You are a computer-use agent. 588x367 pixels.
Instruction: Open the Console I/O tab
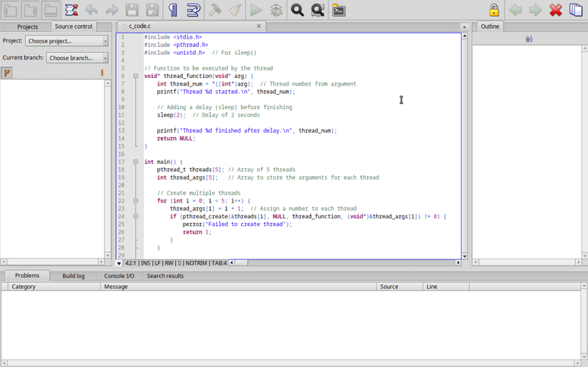pyautogui.click(x=119, y=276)
